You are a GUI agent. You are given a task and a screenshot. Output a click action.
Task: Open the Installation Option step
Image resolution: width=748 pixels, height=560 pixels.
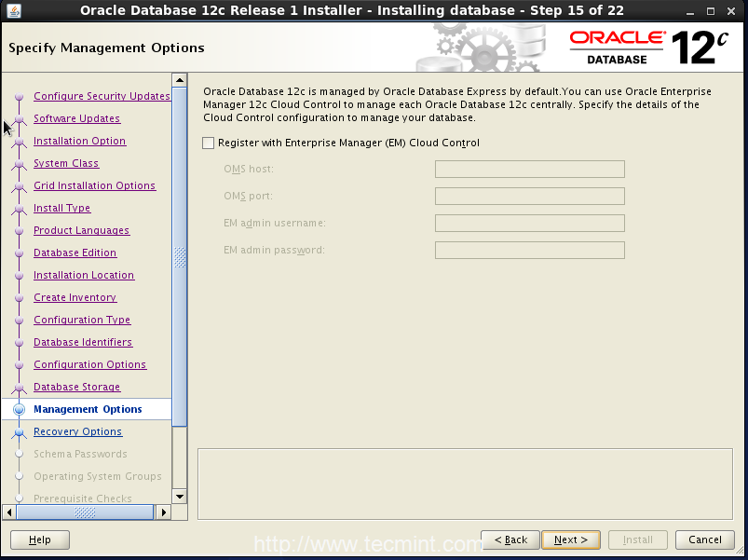point(80,141)
